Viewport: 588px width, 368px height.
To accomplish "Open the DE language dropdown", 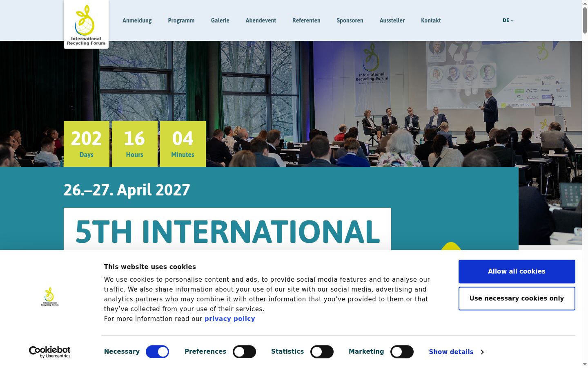I will point(508,20).
